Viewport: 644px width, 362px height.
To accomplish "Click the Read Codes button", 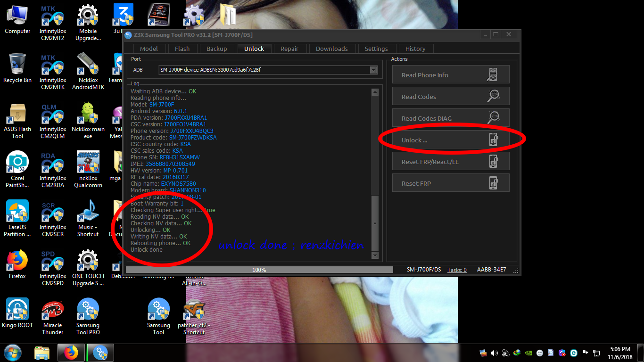I will (451, 96).
